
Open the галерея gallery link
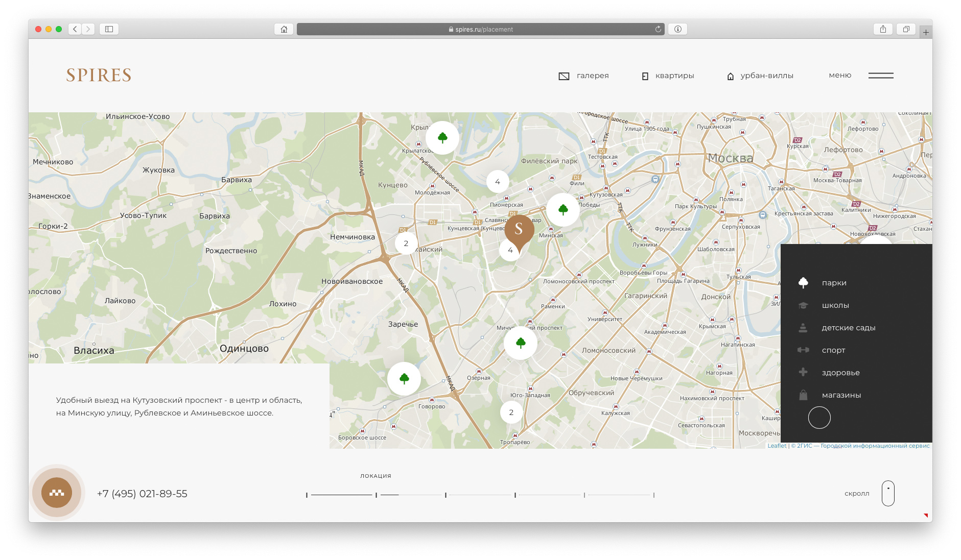pyautogui.click(x=583, y=76)
